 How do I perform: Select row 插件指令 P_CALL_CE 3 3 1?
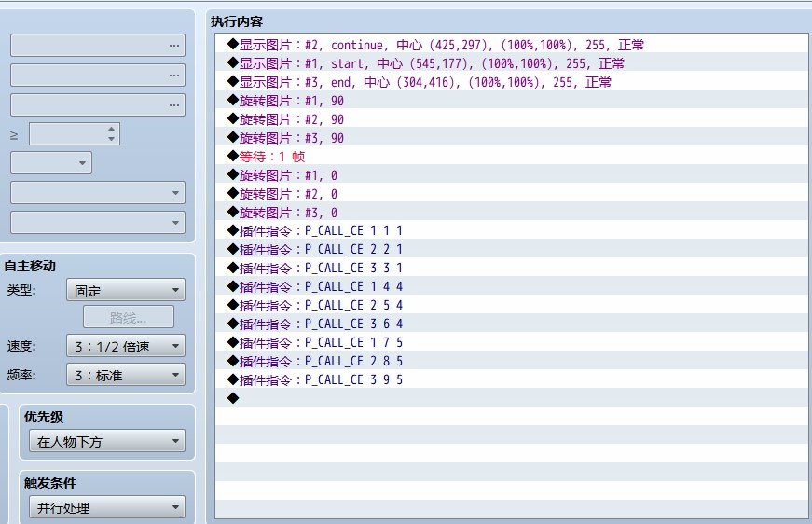point(512,268)
